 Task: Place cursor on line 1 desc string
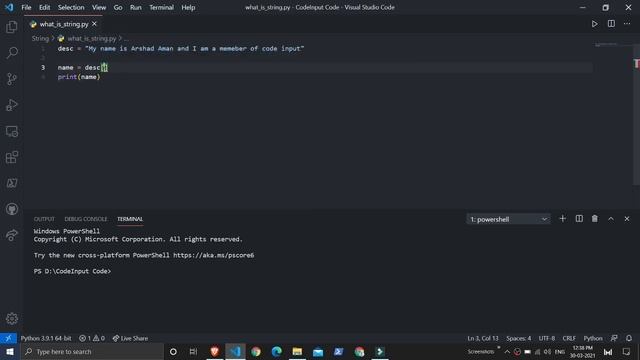point(194,49)
